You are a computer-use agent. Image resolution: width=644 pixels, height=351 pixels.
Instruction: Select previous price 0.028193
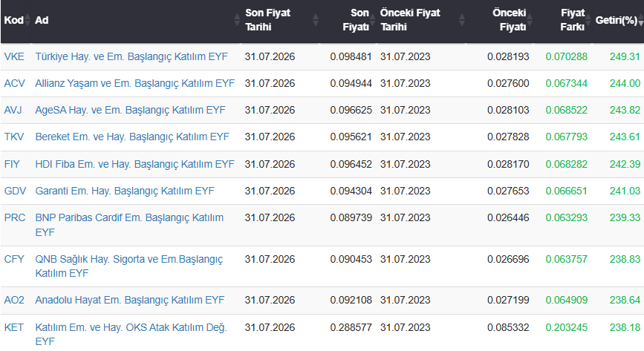508,56
